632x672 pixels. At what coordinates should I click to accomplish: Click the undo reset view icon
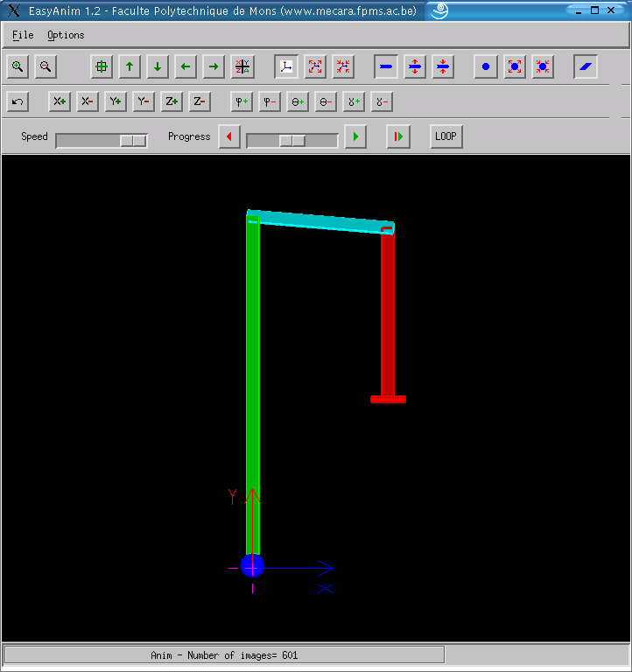tap(18, 101)
